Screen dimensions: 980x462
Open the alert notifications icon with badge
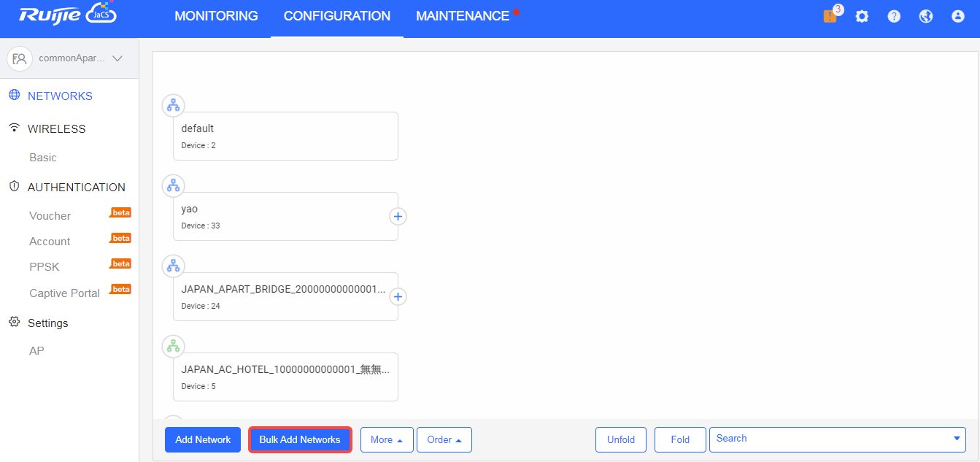coord(831,15)
